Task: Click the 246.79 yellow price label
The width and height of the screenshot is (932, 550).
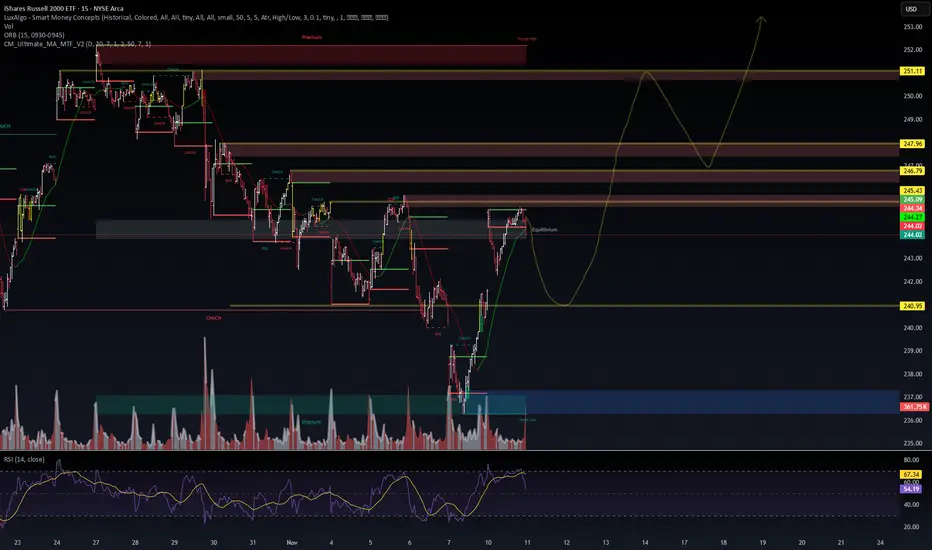Action: pyautogui.click(x=912, y=171)
